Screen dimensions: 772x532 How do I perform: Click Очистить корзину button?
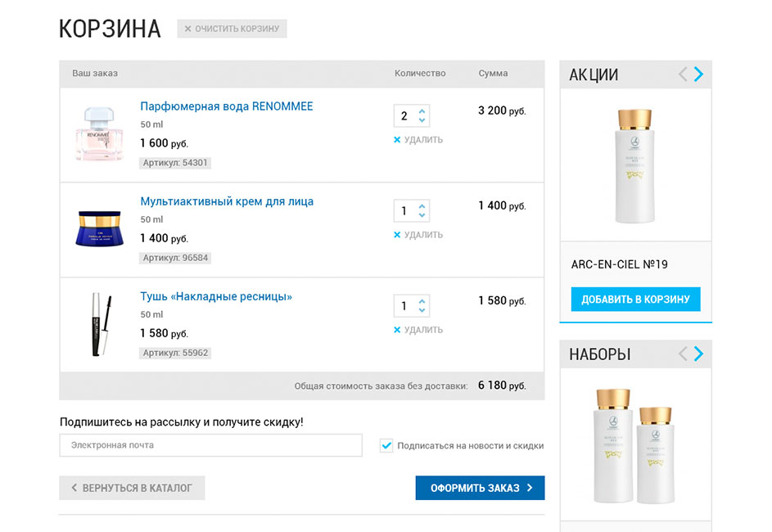click(232, 29)
